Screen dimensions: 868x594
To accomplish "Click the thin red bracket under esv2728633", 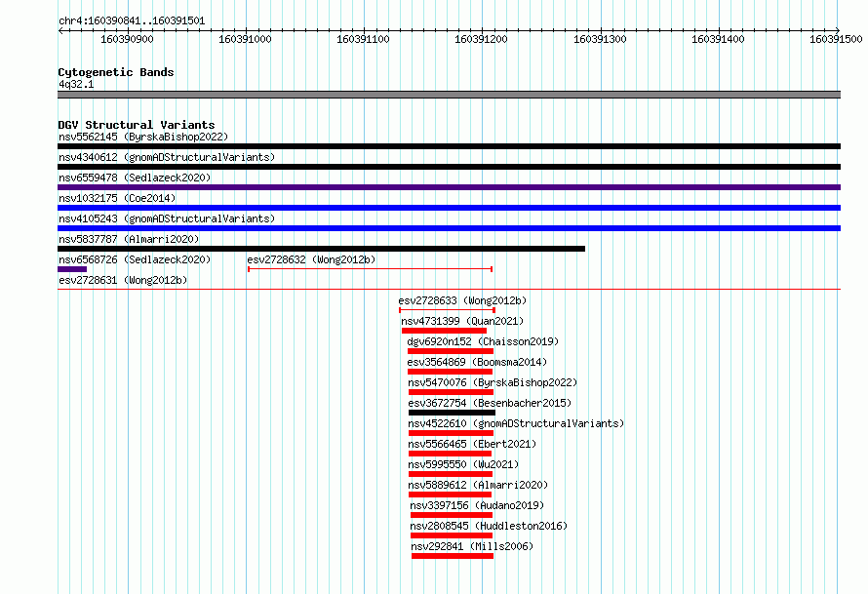I will pos(447,310).
